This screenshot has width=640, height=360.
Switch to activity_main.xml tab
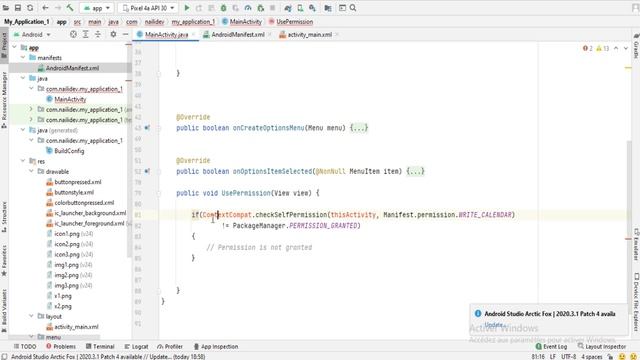(309, 35)
